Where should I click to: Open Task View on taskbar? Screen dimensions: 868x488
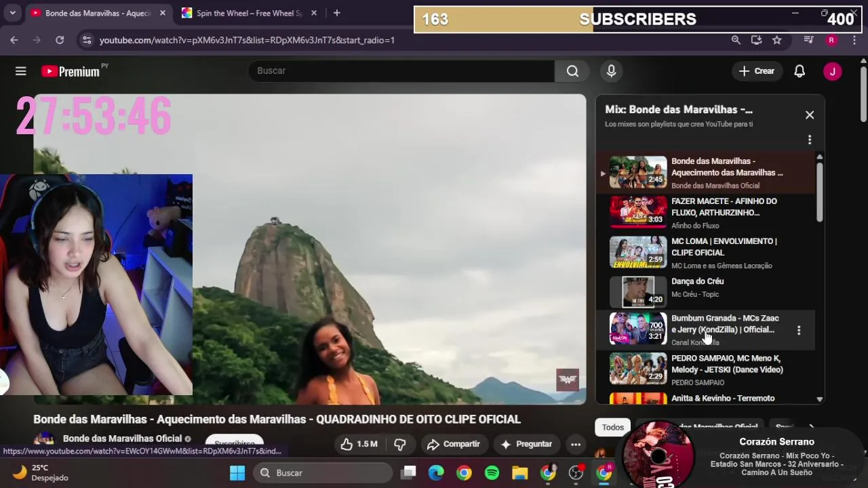click(408, 473)
